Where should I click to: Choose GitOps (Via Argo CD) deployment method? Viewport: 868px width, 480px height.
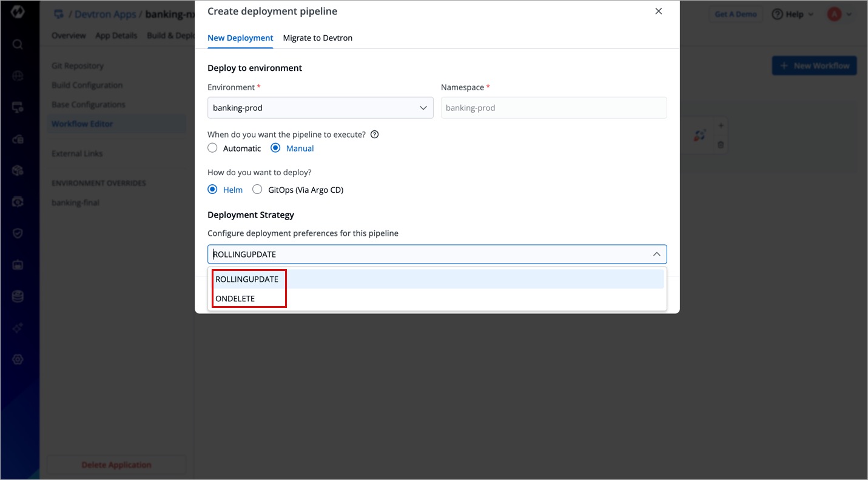(257, 190)
